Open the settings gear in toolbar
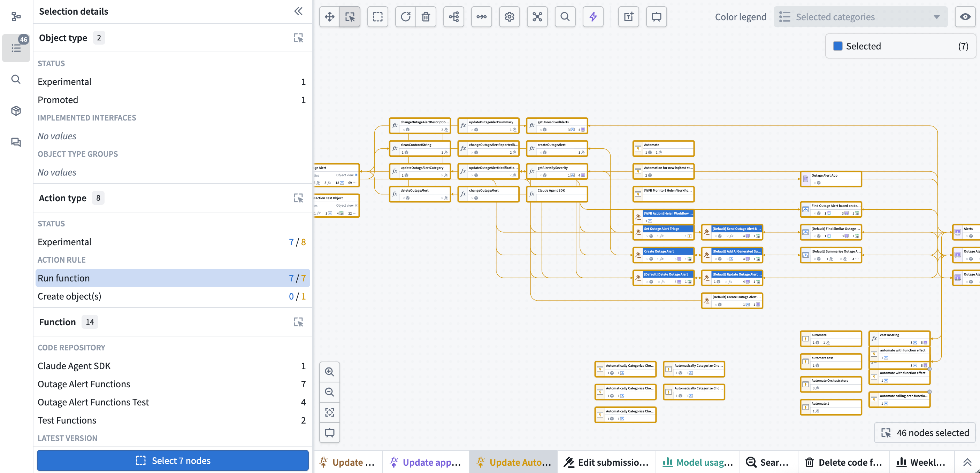980x473 pixels. [x=510, y=17]
